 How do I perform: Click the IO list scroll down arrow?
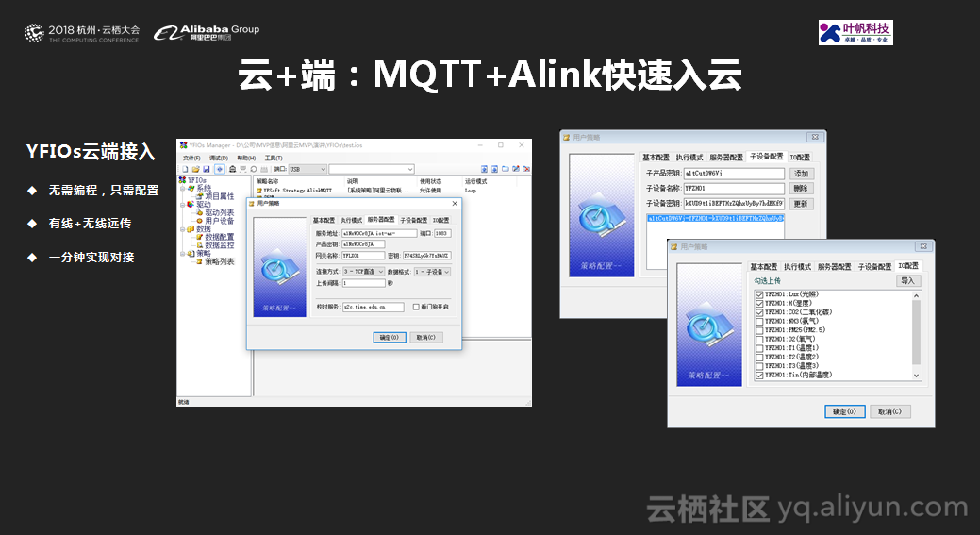tap(916, 376)
